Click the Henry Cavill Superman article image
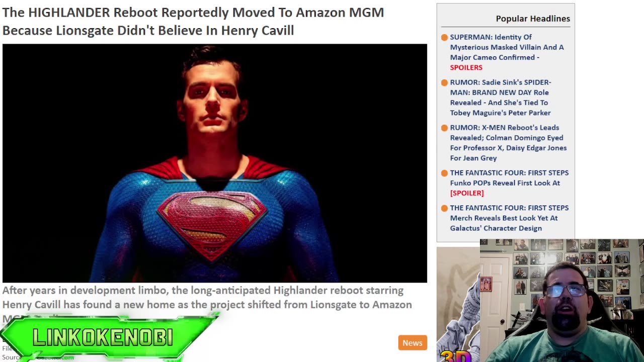The width and height of the screenshot is (644, 362). click(x=215, y=163)
